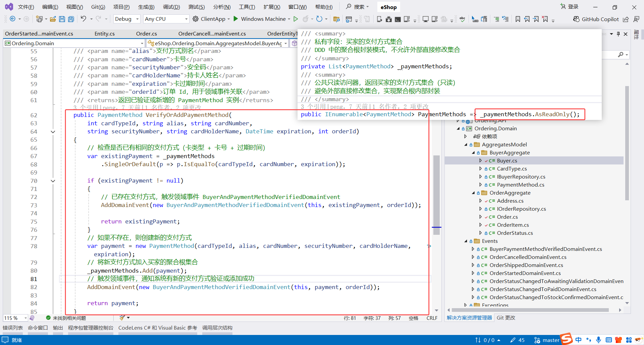Undo the last edit via toolbar
The image size is (644, 345).
tap(84, 19)
